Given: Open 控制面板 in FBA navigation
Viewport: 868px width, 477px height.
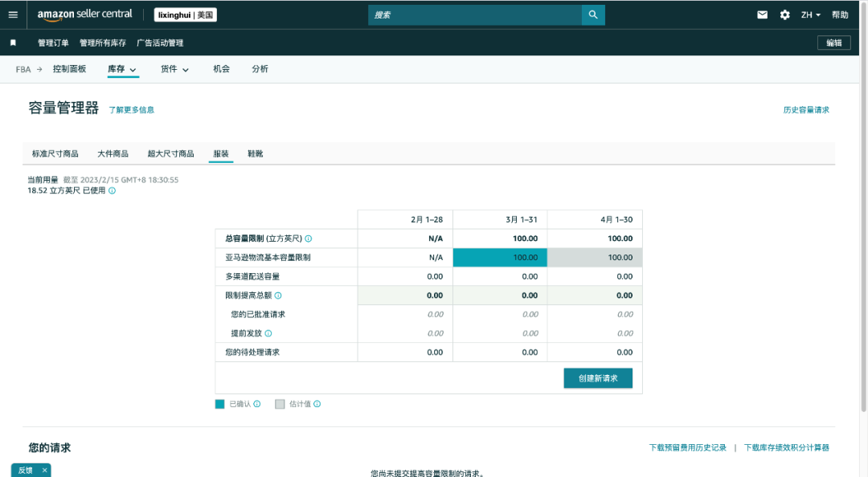Looking at the screenshot, I should coord(69,68).
